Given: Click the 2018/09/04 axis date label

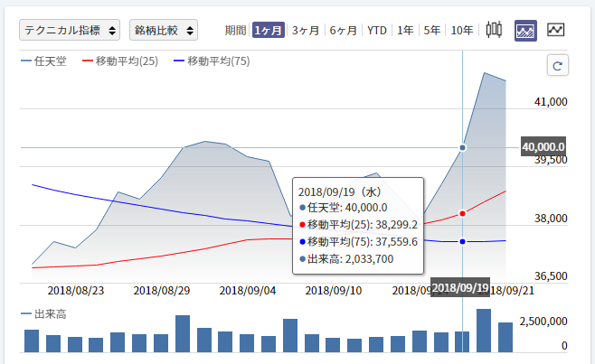Looking at the screenshot, I should (x=248, y=291).
